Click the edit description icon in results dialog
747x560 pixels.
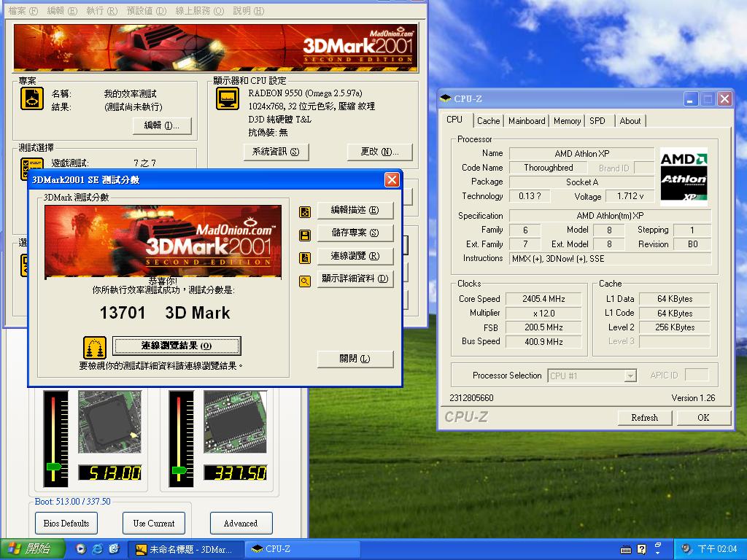pyautogui.click(x=305, y=211)
